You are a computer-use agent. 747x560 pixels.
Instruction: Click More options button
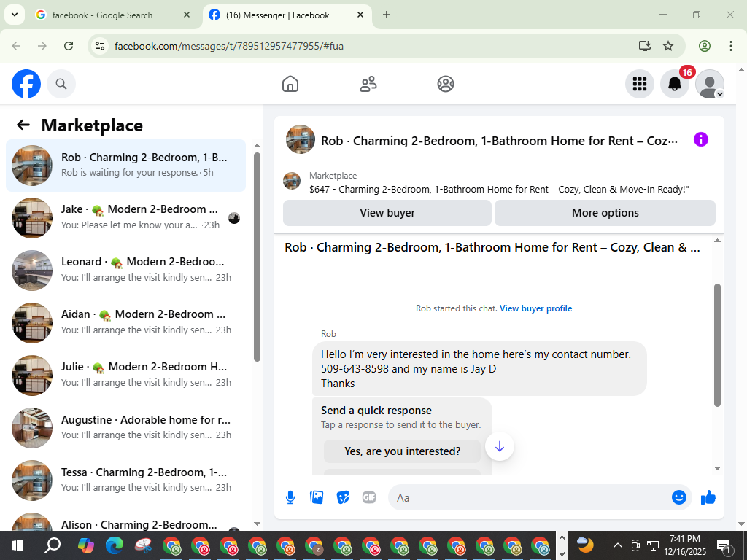click(605, 213)
